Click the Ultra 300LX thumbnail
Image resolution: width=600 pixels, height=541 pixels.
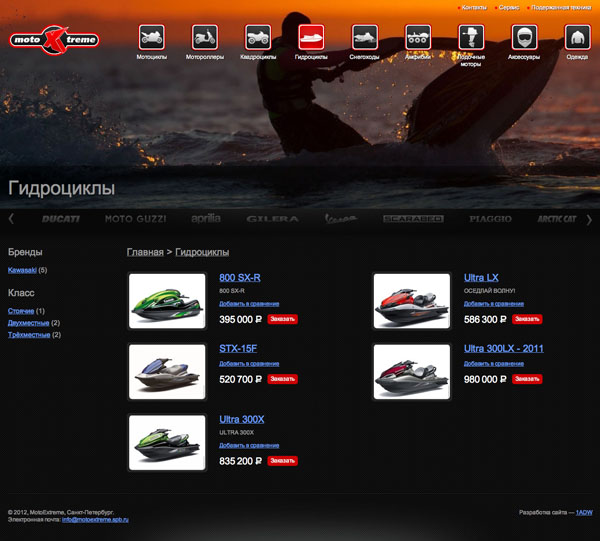pyautogui.click(x=412, y=372)
